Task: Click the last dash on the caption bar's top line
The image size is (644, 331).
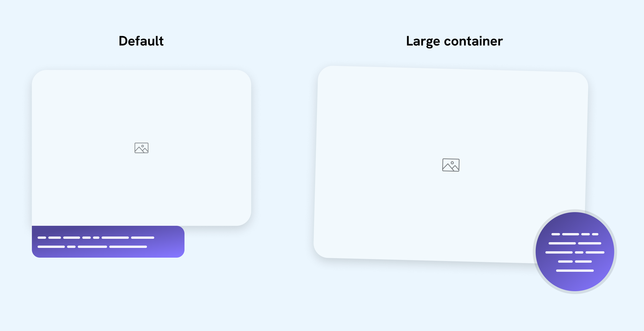Action: [143, 237]
